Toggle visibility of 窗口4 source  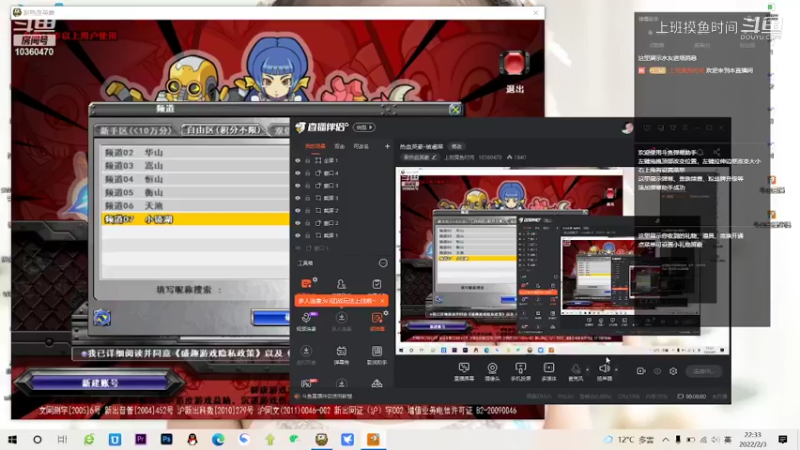tap(298, 173)
